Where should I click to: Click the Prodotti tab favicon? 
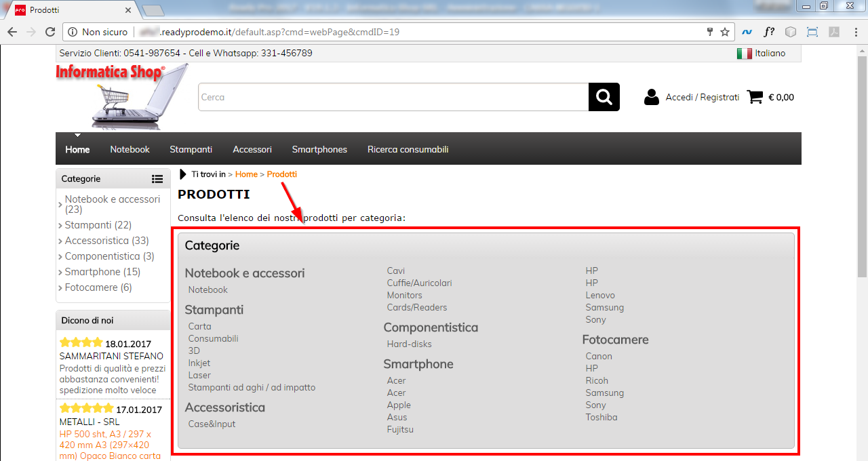(x=20, y=10)
